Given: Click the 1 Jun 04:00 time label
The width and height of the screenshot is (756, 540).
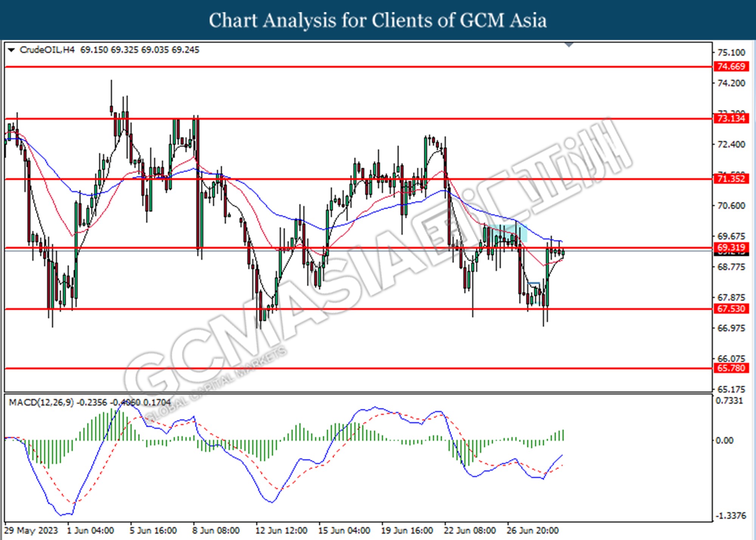Looking at the screenshot, I should pyautogui.click(x=90, y=531).
